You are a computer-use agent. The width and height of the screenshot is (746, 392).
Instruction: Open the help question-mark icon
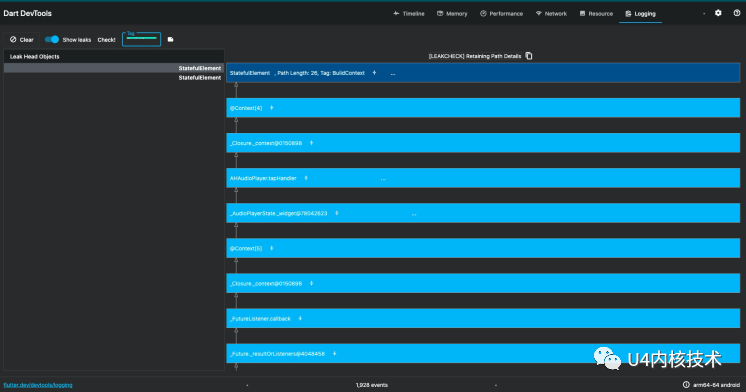pyautogui.click(x=736, y=13)
